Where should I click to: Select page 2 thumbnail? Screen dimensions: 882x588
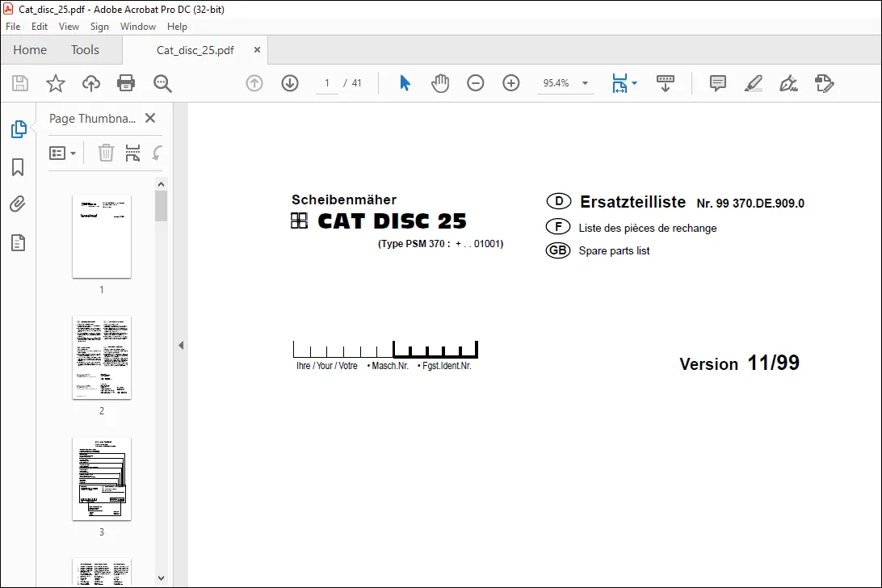pos(102,357)
